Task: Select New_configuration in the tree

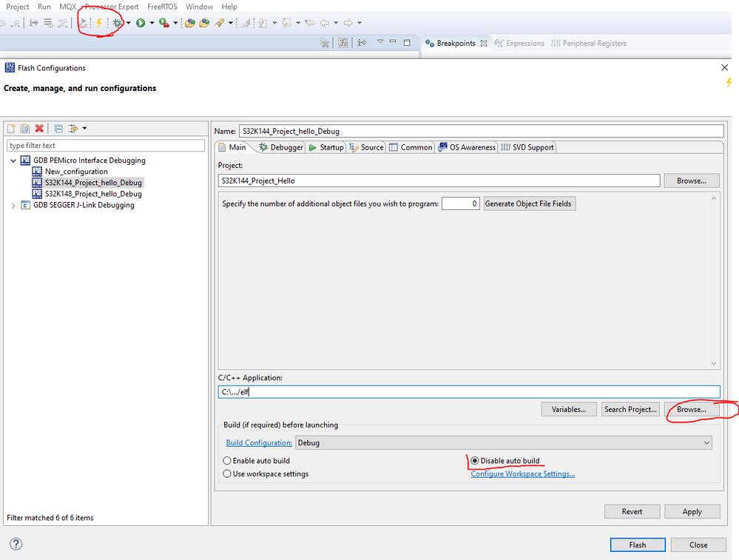Action: [x=76, y=172]
